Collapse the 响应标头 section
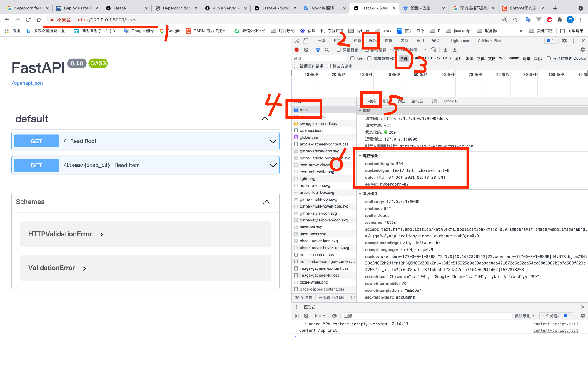Viewport: 588px width, 368px height. (x=360, y=155)
